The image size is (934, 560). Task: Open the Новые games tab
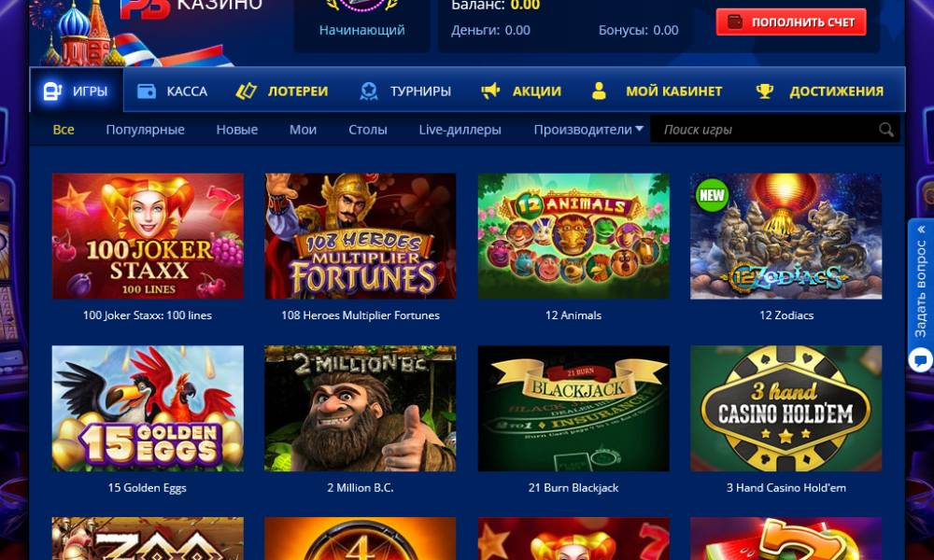pos(237,130)
